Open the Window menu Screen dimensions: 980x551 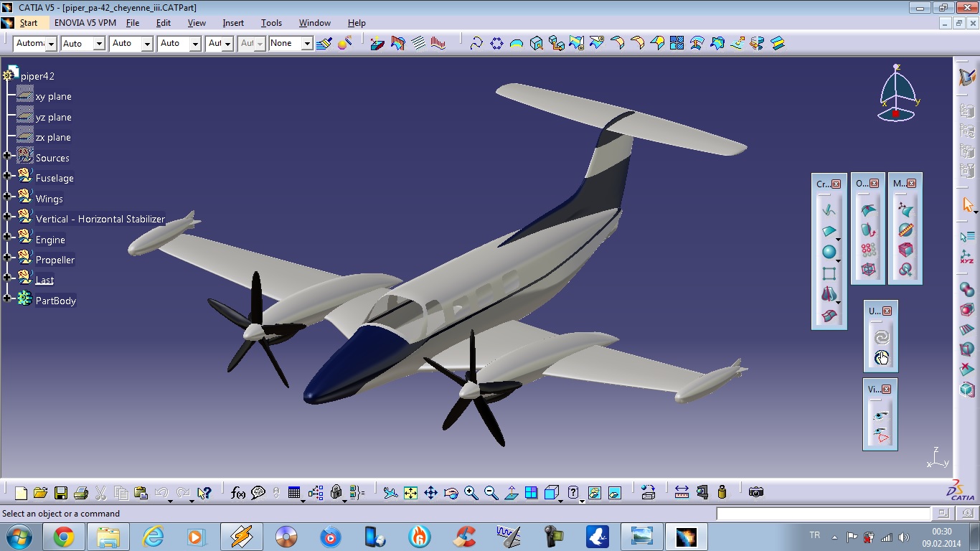[x=315, y=23]
